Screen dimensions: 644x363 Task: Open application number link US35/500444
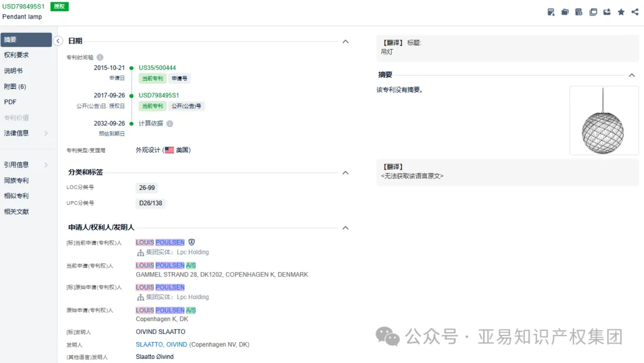pos(157,68)
